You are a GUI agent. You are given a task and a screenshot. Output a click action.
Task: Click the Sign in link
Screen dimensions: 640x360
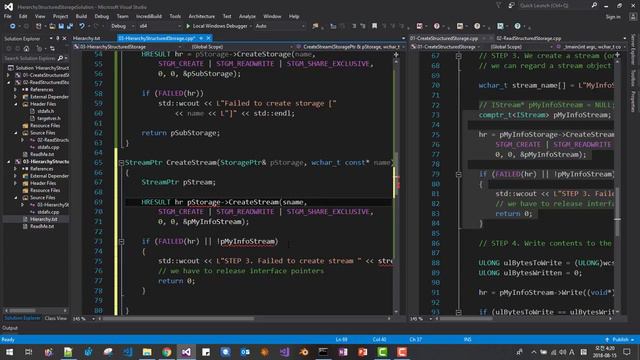coord(613,17)
